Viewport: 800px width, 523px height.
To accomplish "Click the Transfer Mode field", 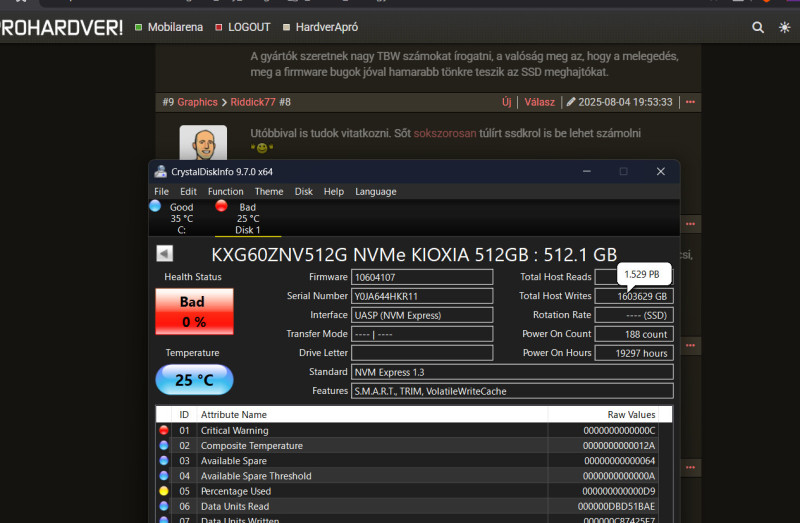I will coord(422,334).
